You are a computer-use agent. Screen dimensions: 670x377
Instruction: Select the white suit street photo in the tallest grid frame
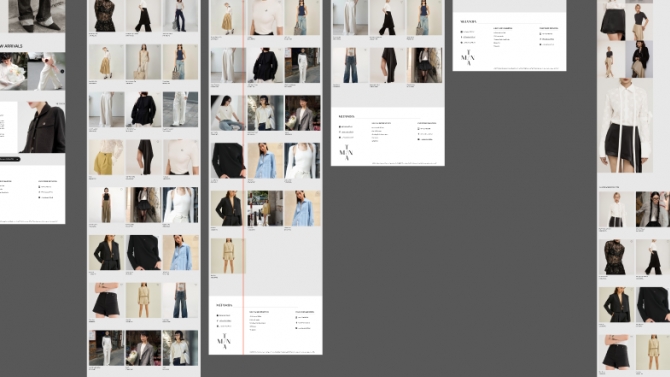pos(106,348)
